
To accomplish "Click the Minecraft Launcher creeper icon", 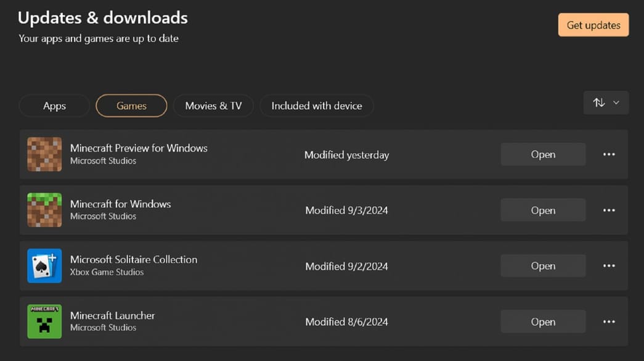I will [44, 321].
